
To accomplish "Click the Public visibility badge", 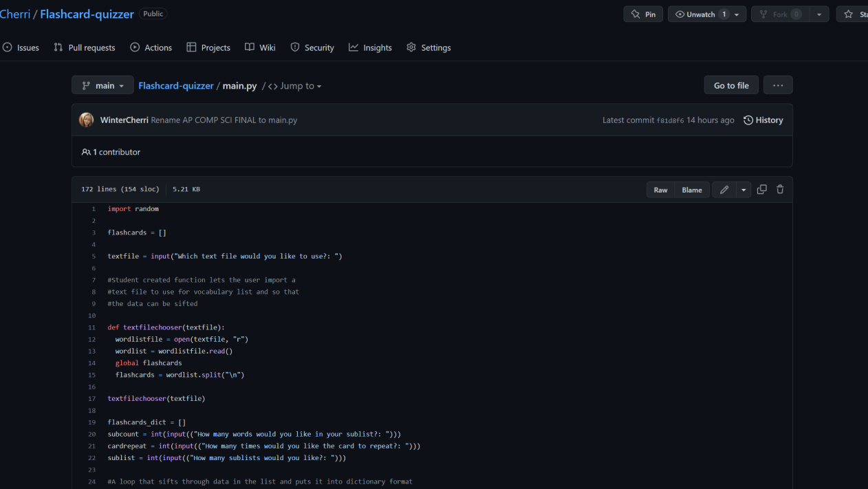I will click(x=153, y=14).
